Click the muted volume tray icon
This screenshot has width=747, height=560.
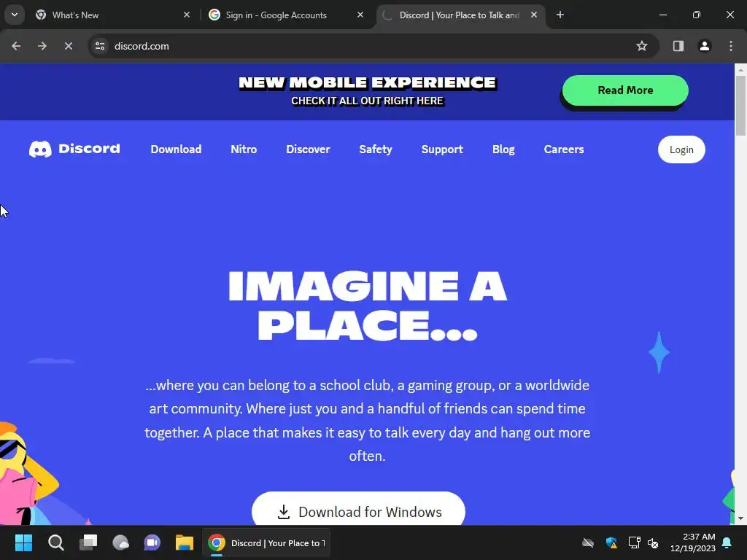pos(653,542)
